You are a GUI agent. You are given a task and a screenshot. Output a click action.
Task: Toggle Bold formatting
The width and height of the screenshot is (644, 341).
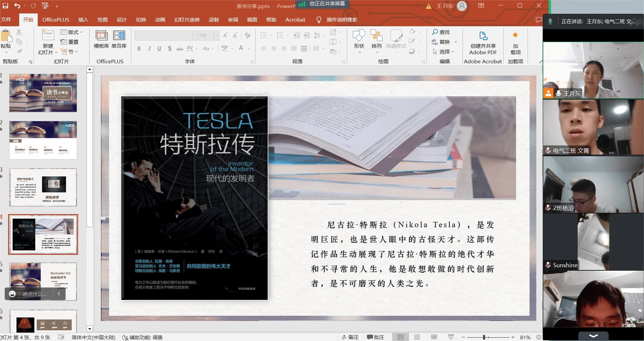[x=139, y=48]
